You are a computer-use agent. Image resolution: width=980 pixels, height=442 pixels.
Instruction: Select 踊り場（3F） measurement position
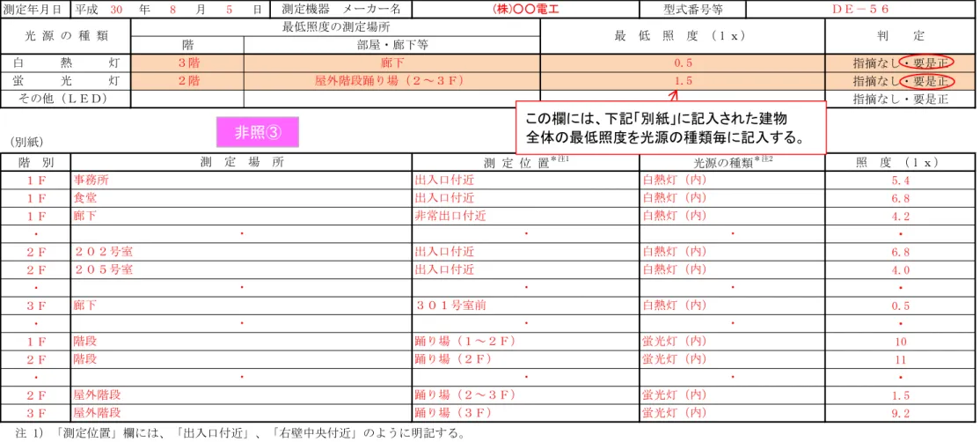(x=453, y=413)
